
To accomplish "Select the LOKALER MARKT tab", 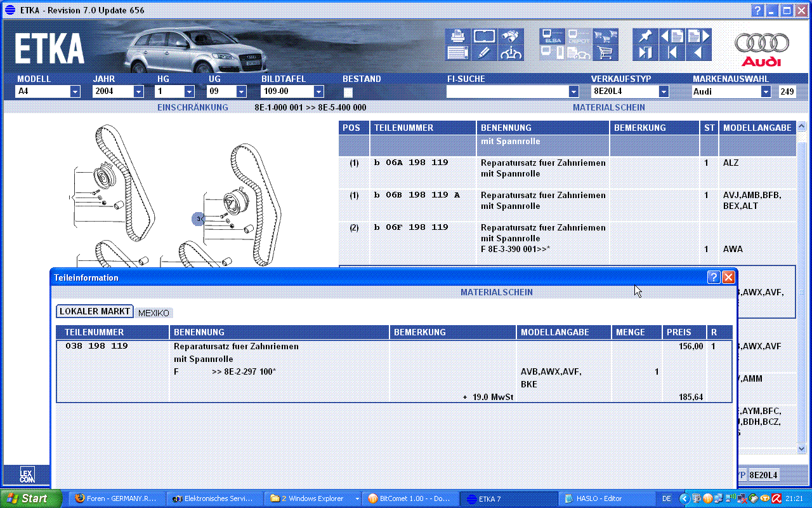I will tap(95, 311).
